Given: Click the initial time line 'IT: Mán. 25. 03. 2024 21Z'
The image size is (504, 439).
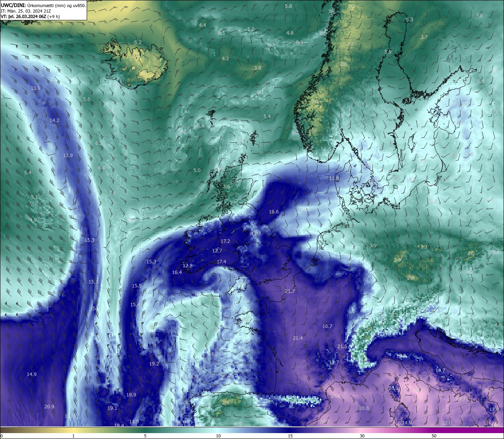Looking at the screenshot, I should [x=26, y=11].
